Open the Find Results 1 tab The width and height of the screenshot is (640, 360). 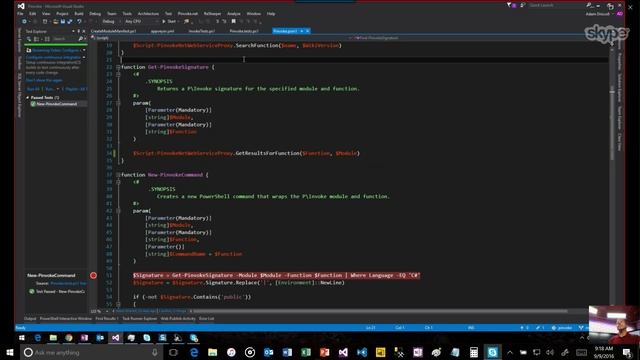[x=107, y=319]
